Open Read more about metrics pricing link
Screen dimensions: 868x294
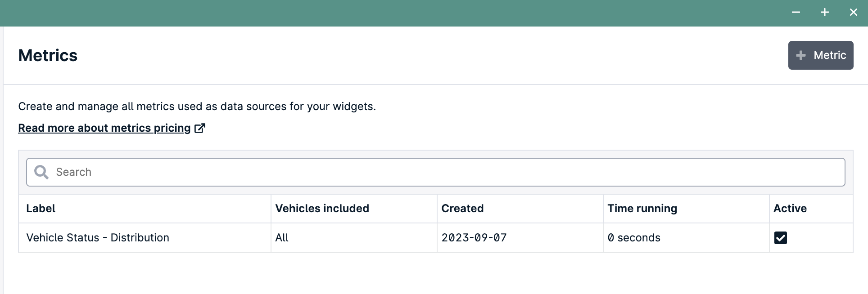[x=104, y=128]
